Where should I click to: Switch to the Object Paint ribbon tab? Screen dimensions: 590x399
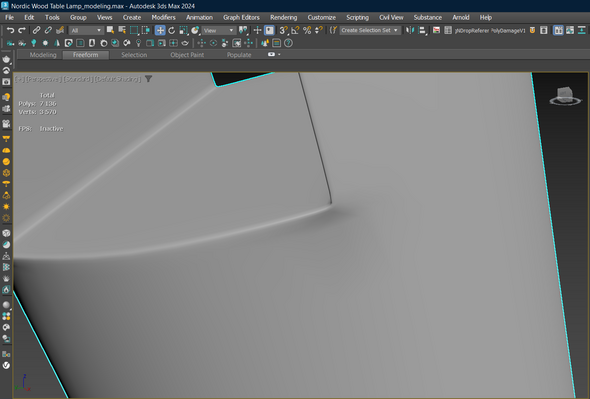tap(187, 55)
